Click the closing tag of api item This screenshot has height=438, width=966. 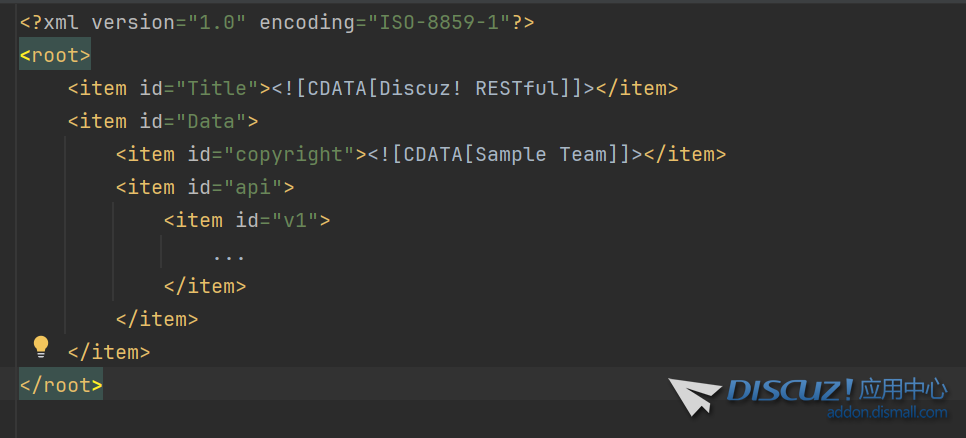click(157, 319)
